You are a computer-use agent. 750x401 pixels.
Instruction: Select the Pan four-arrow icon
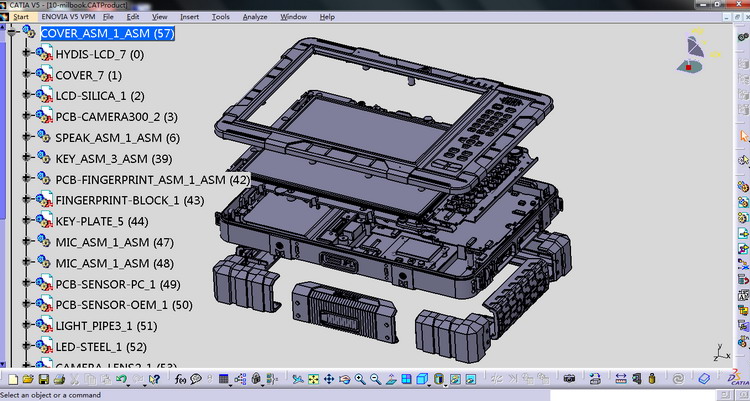coord(329,379)
